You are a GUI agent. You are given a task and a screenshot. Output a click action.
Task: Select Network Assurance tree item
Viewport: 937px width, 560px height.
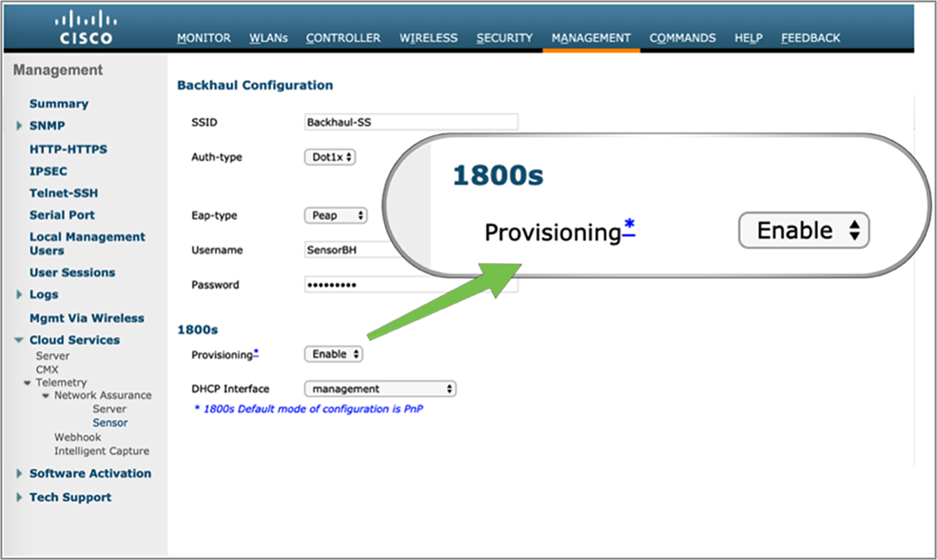pos(102,395)
